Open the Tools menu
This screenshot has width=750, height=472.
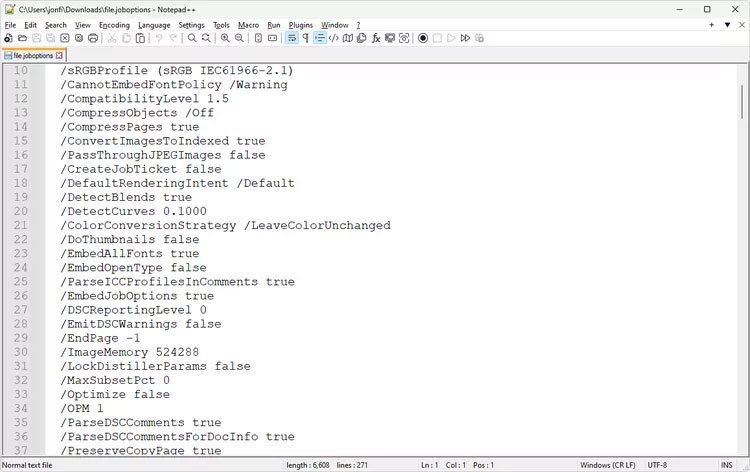[x=221, y=25]
